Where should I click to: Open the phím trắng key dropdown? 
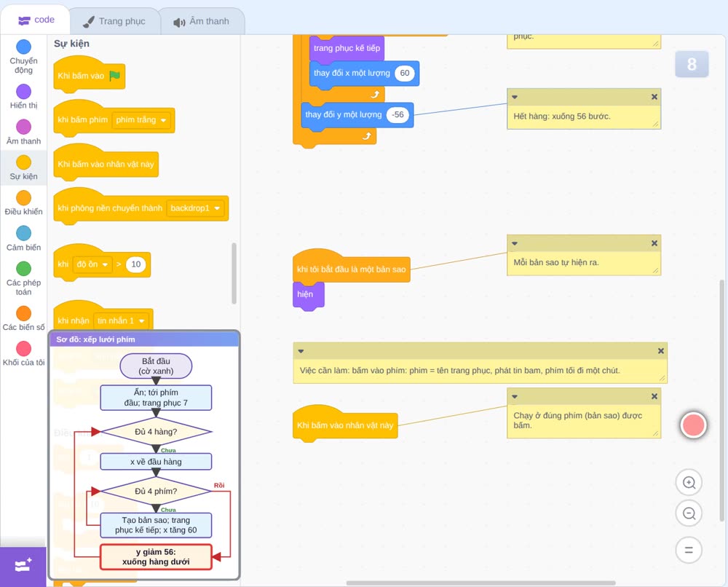click(141, 120)
